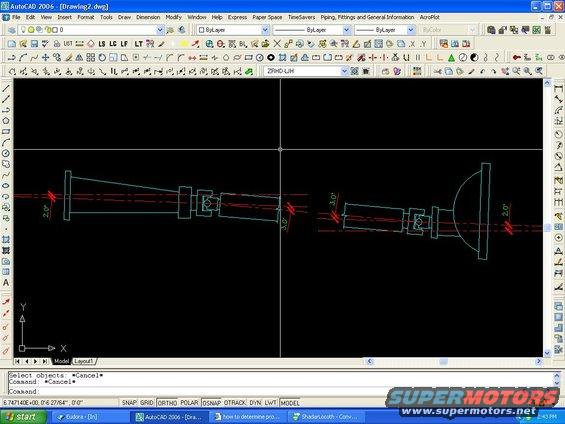Open the File menu
The height and width of the screenshot is (424, 565).
coord(16,17)
